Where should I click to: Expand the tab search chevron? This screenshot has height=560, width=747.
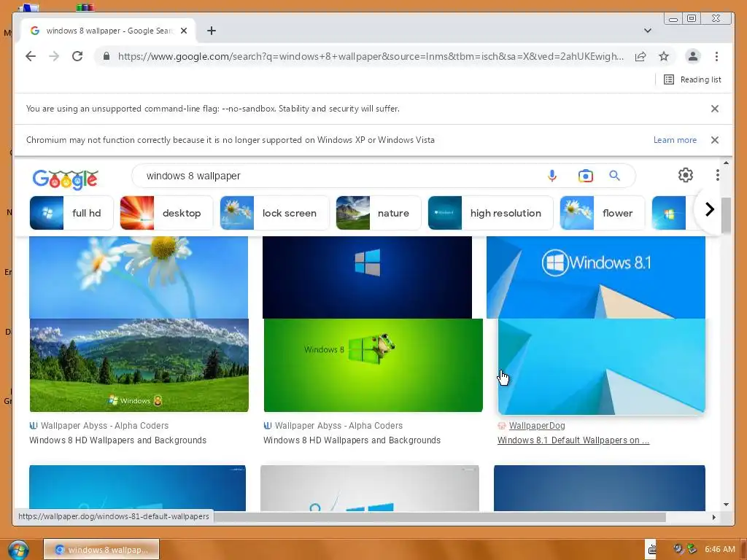tap(648, 31)
